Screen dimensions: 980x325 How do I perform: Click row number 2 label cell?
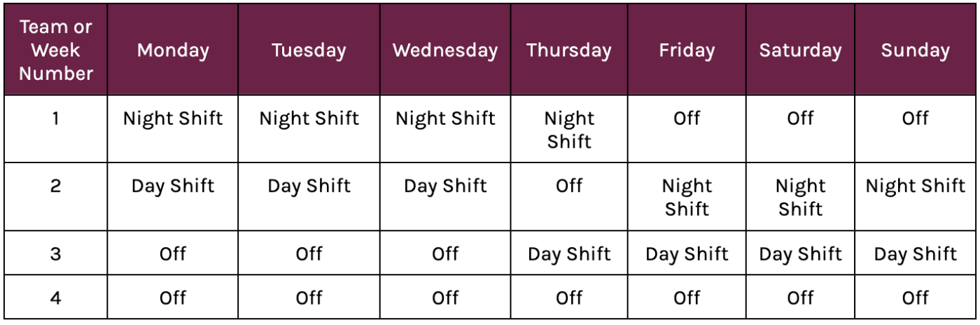(x=56, y=186)
